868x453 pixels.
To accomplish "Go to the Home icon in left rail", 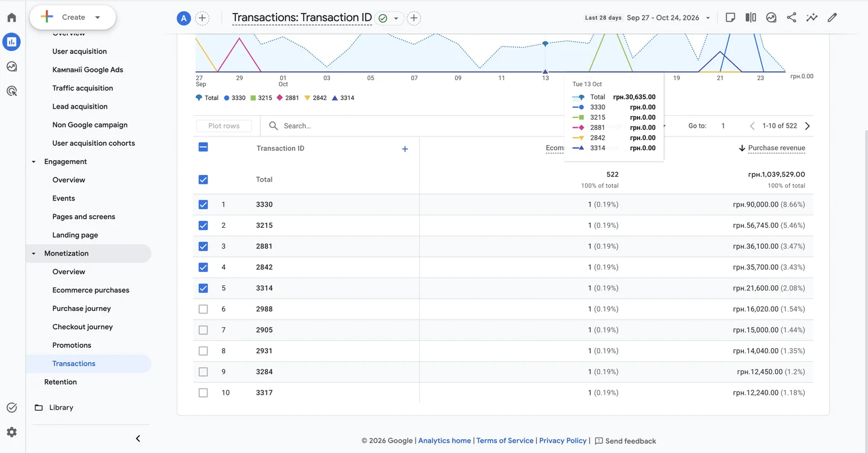I will tap(12, 17).
